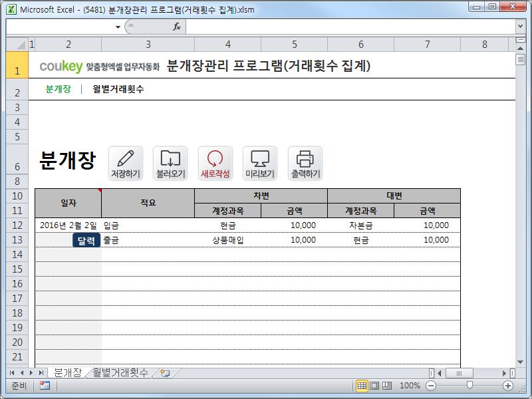Select column header 5
This screenshot has width=532, height=399.
(x=294, y=44)
